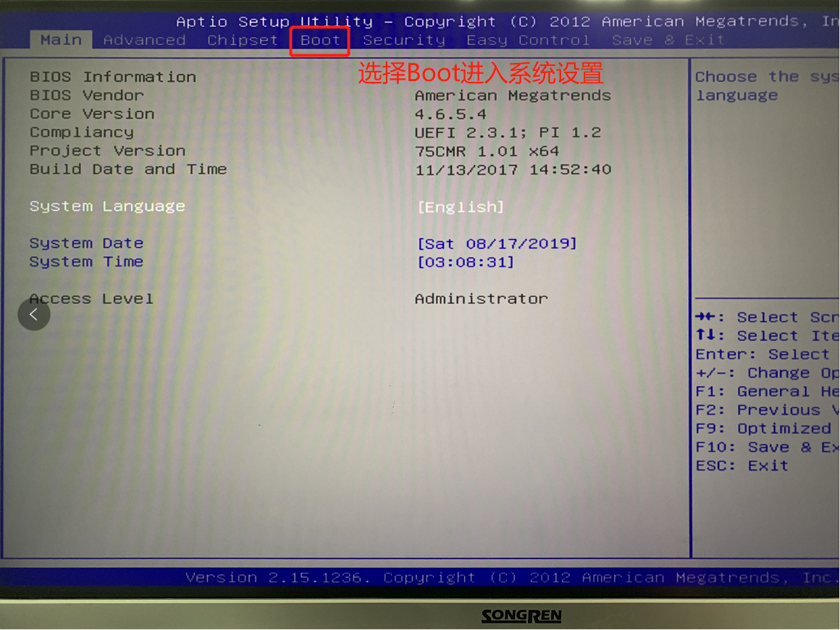This screenshot has height=630, width=840.
Task: Go to the Security tab
Action: (x=404, y=41)
